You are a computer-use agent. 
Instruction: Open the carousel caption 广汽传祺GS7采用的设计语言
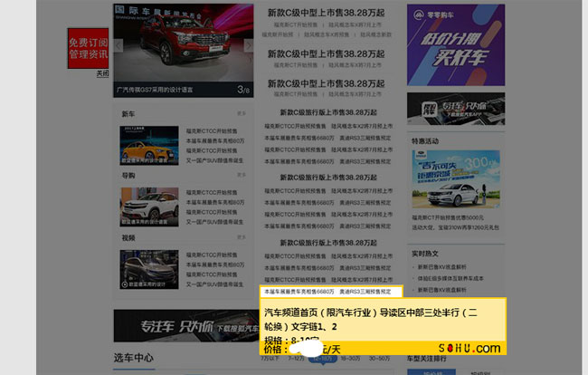tap(155, 90)
